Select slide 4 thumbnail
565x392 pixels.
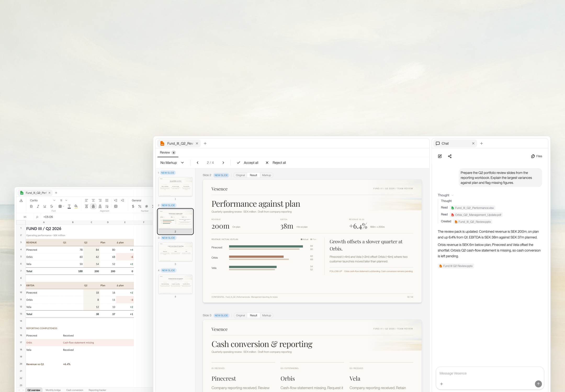click(x=175, y=284)
